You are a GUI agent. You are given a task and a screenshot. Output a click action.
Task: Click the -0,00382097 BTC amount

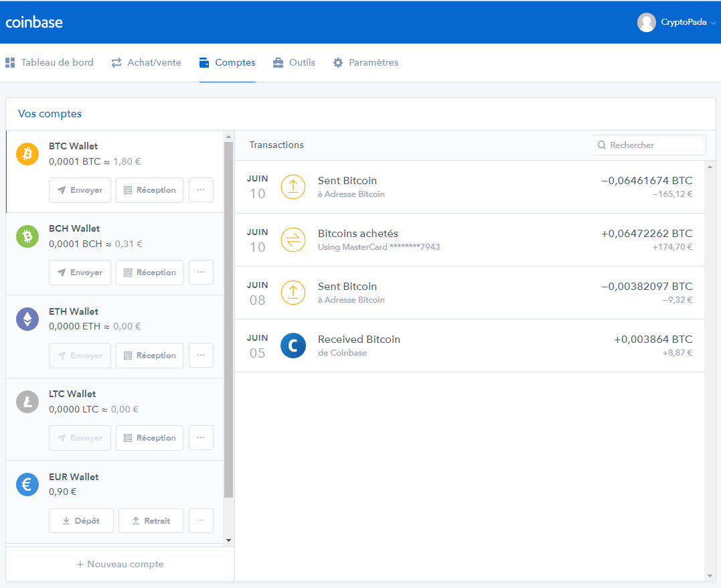[647, 287]
